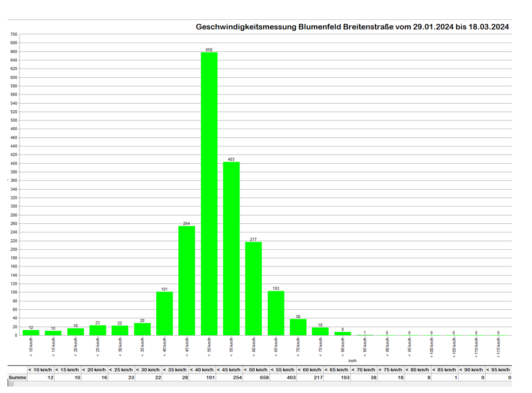Select the rotated '< 100 km/h' x-axis label
532x393 pixels.
pyautogui.click(x=431, y=348)
